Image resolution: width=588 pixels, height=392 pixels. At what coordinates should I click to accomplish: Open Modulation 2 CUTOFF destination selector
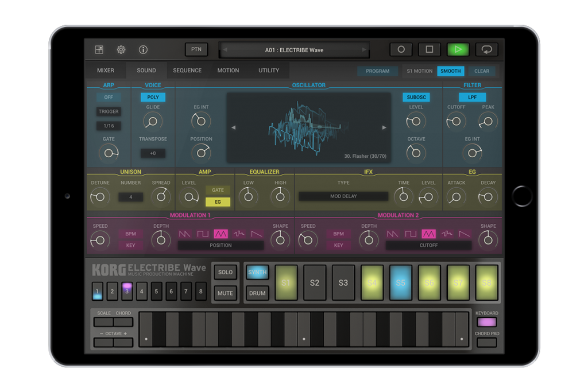428,245
